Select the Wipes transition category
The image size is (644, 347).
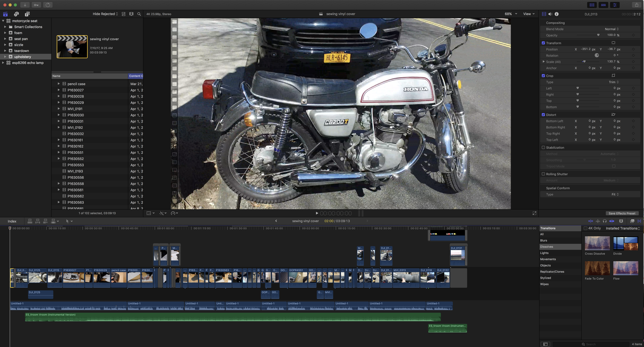click(x=560, y=284)
